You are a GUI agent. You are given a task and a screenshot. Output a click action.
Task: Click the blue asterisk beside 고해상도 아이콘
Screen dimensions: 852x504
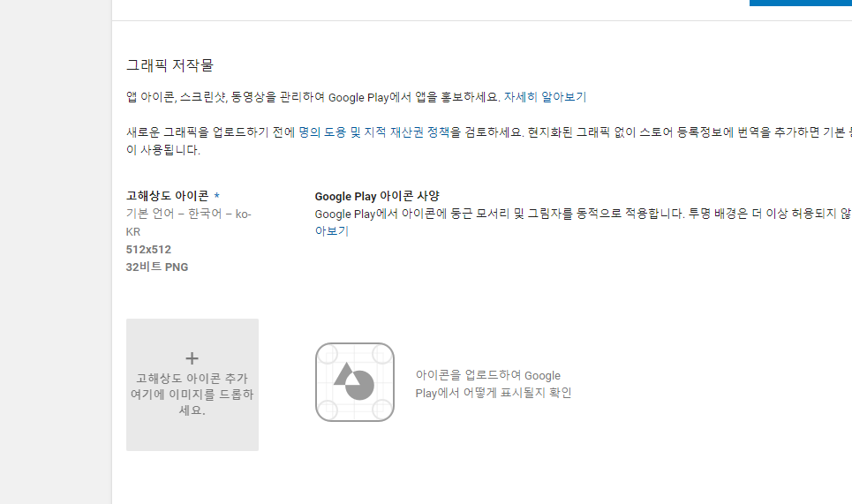coord(217,196)
